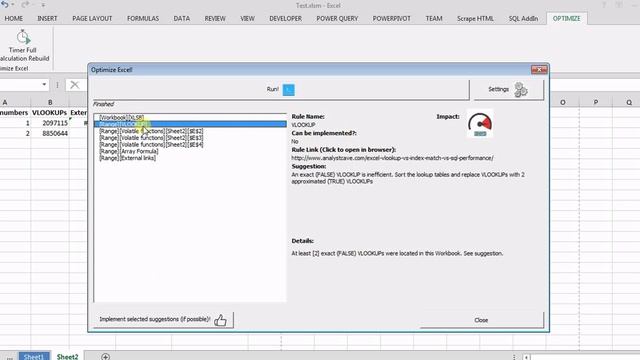Open the Name Box dropdown arrow

(x=44, y=84)
